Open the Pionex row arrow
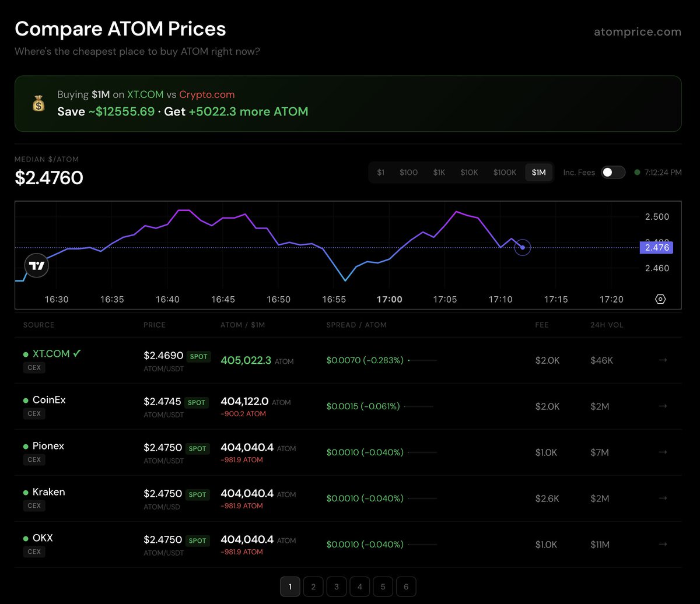The height and width of the screenshot is (604, 700). point(663,452)
